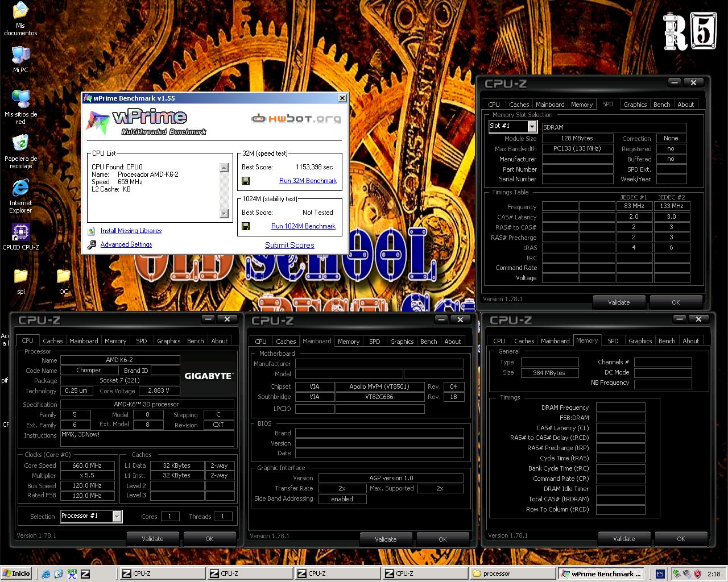Screen dimensions: 728x582
Task: Click OK in the SPD window
Action: pos(676,302)
